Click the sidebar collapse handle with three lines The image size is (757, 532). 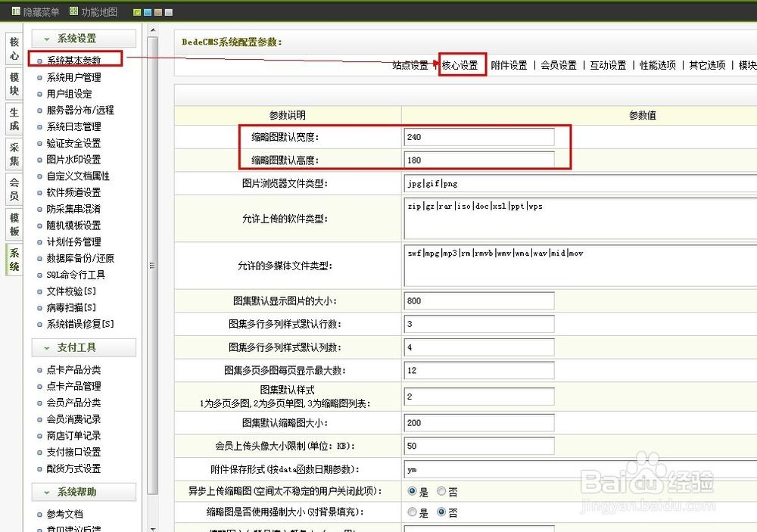coord(152,266)
